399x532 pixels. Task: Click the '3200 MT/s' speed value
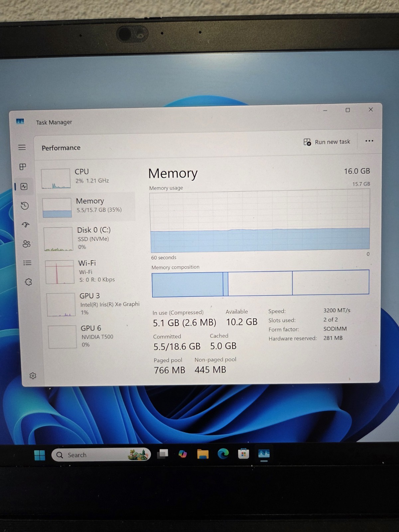(337, 310)
